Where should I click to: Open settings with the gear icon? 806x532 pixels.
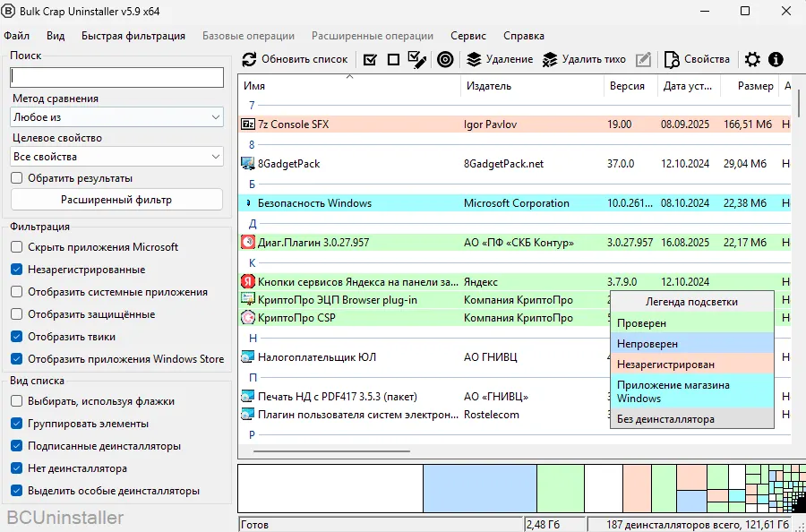752,60
